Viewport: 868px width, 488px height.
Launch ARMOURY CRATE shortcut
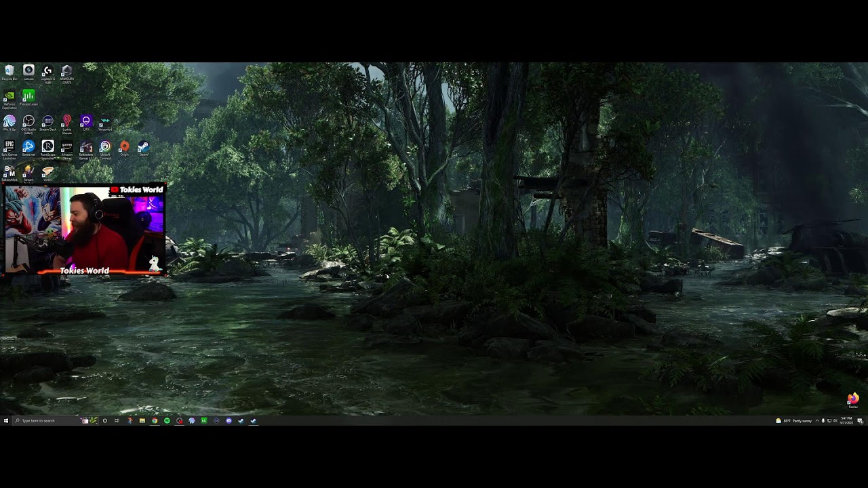tap(66, 73)
